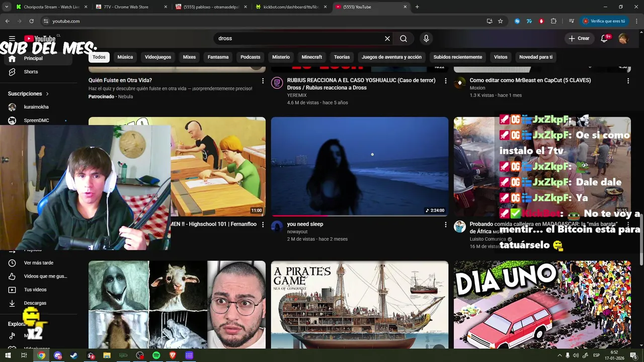644x362 pixels.
Task: Open the Windows Start menu
Action: [x=8, y=355]
